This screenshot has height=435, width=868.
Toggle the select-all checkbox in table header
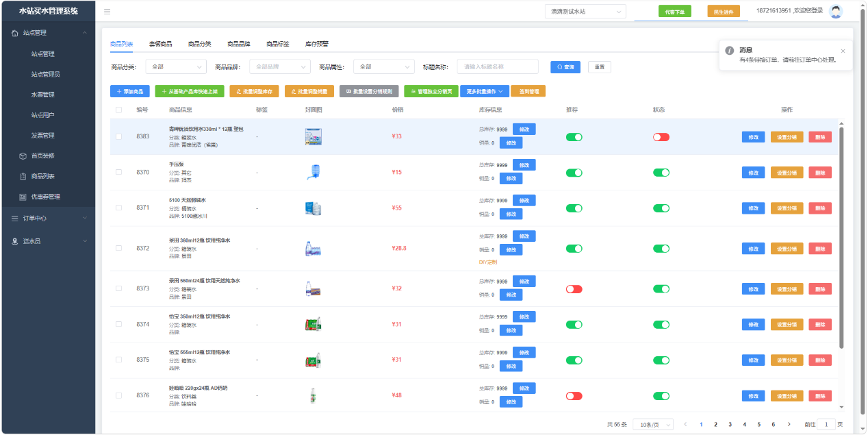(118, 110)
